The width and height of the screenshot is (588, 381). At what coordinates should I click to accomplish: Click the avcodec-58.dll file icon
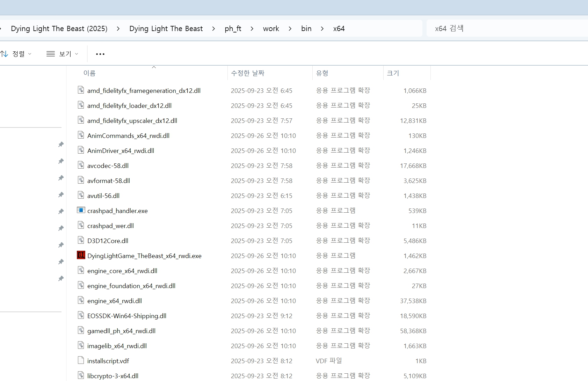[x=81, y=165]
